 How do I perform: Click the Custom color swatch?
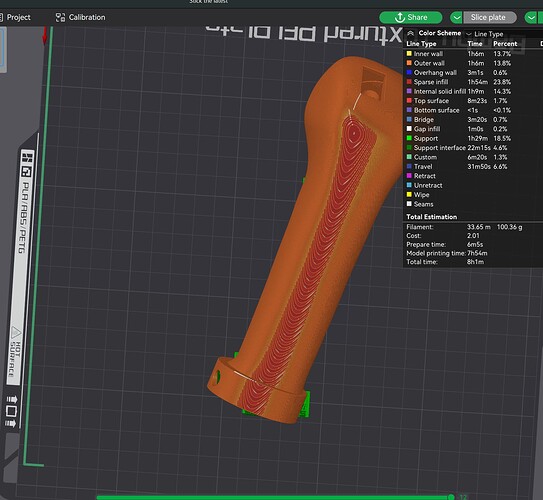tap(409, 157)
